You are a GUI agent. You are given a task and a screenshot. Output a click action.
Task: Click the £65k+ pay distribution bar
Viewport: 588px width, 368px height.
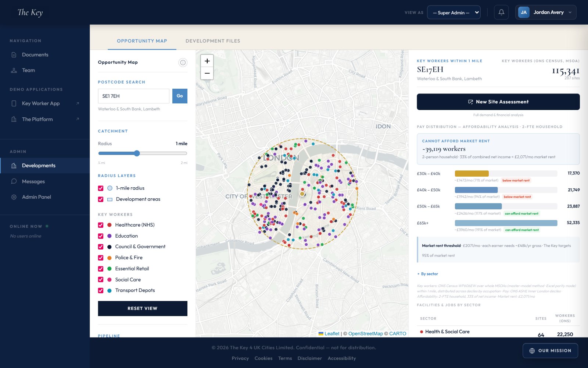[506, 223]
